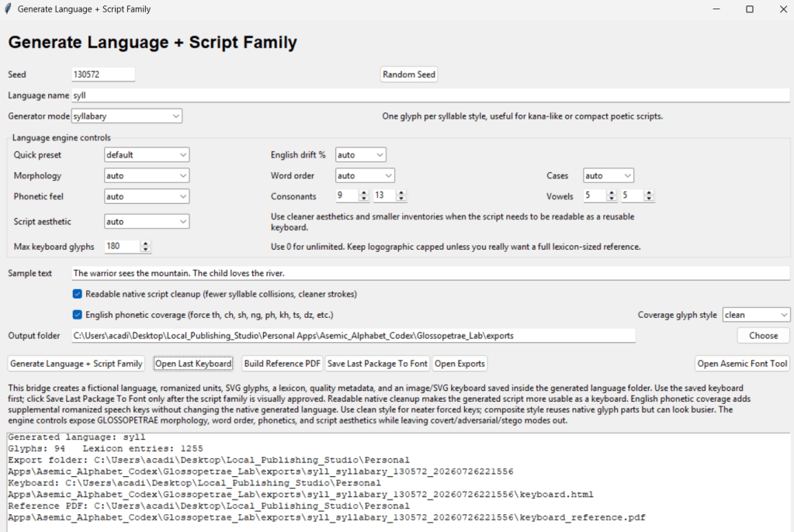The height and width of the screenshot is (532, 794).
Task: Open the Asemic Font Tool
Action: 742,364
